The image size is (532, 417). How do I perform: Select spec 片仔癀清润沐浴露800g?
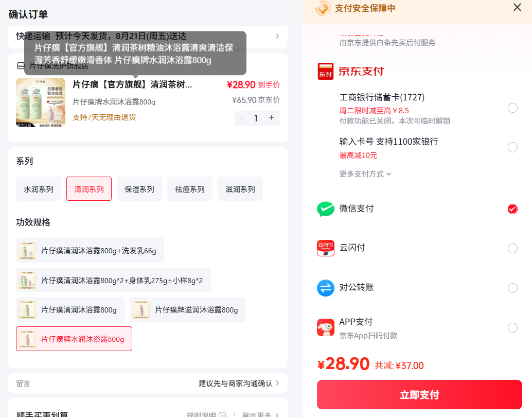(70, 310)
